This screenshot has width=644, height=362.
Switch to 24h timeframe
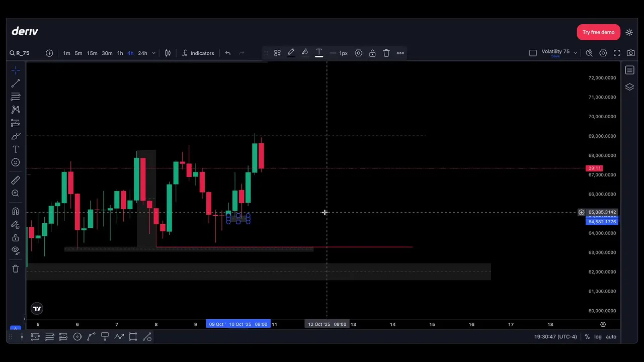(x=142, y=53)
